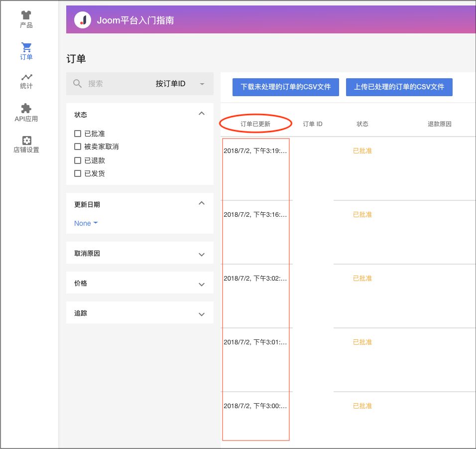Select the order updated at 下午3:16

point(255,214)
